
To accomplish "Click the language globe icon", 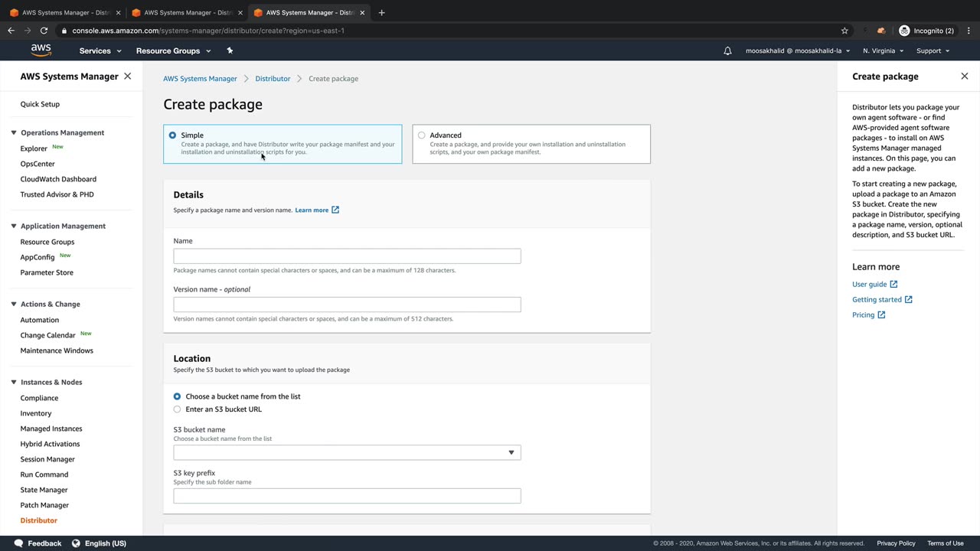I will click(76, 543).
